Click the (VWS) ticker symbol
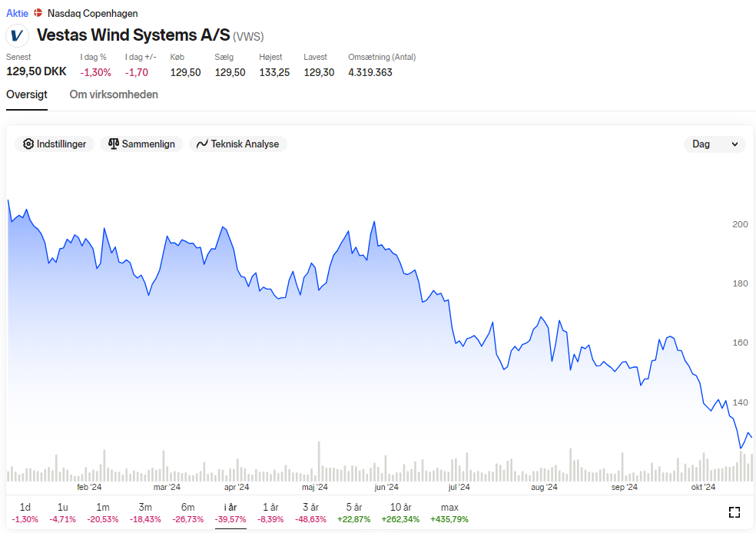The width and height of the screenshot is (756, 533). pos(248,37)
